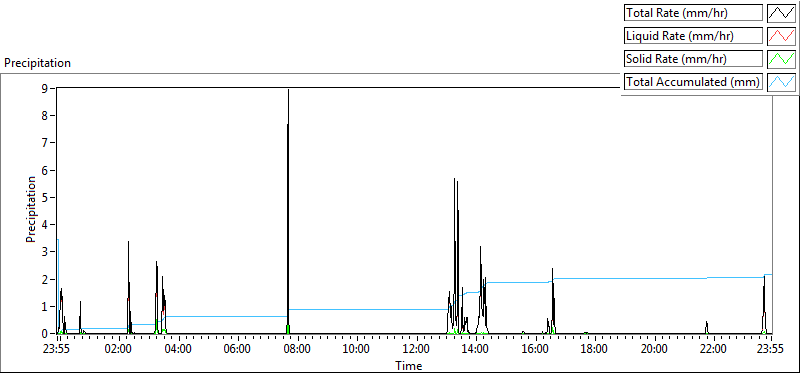Click the vertical Precipitation Y-axis label
Viewport: 800px width, 373px height.
(x=32, y=210)
